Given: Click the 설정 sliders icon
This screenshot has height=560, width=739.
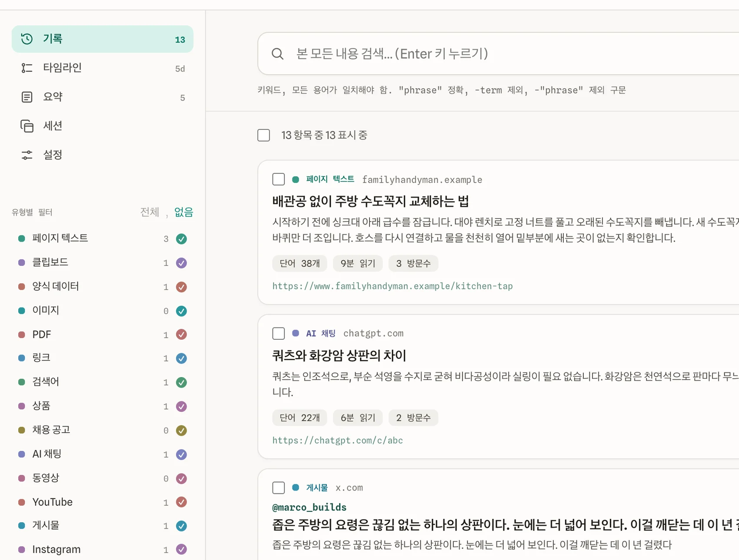Looking at the screenshot, I should click(x=27, y=155).
